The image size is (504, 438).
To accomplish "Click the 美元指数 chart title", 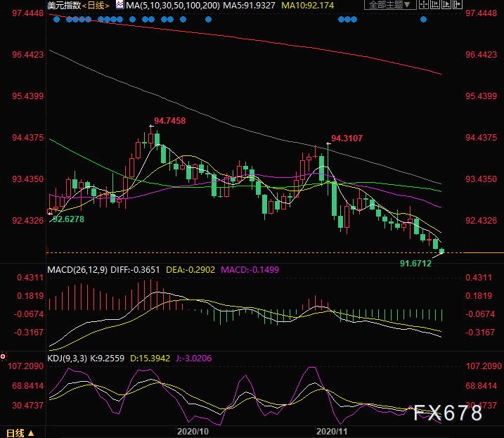I will click(63, 5).
